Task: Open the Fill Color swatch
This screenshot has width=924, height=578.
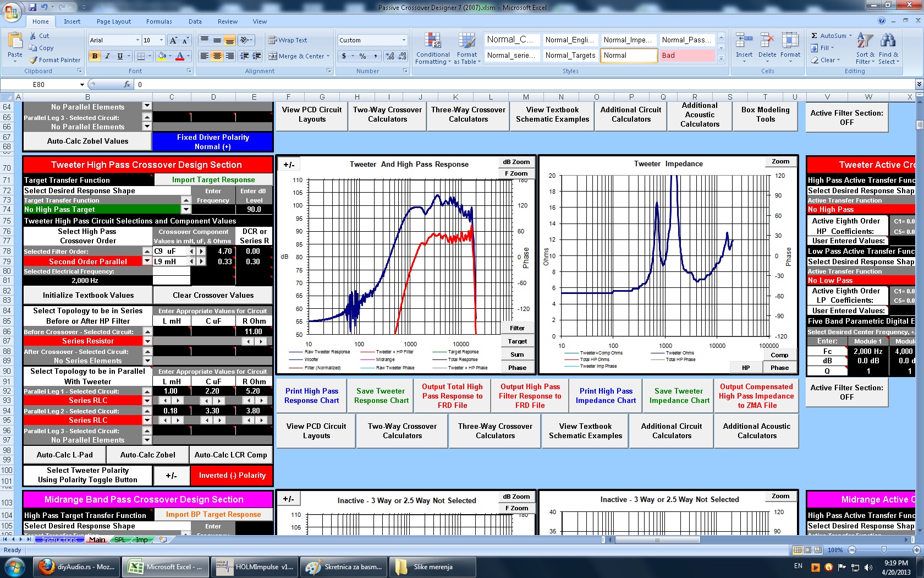Action: coord(162,56)
